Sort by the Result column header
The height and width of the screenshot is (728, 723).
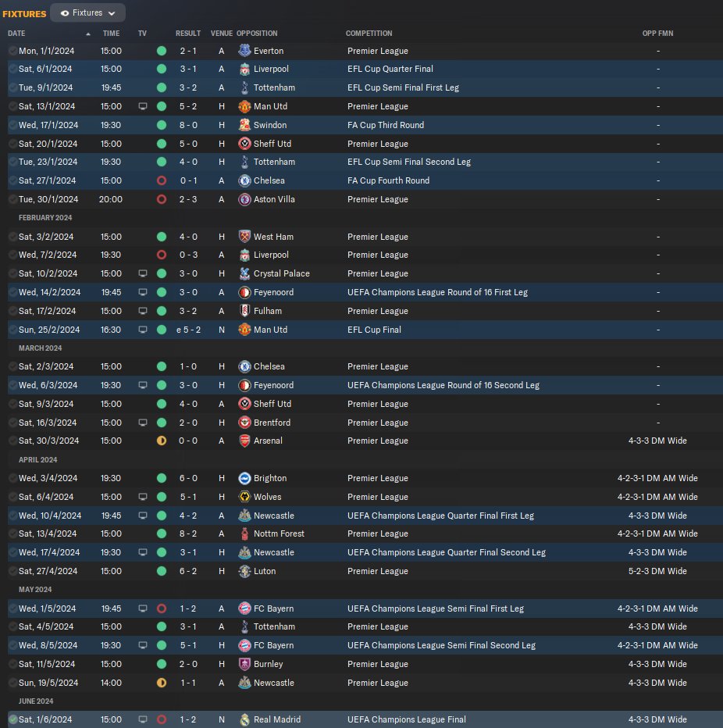(x=188, y=34)
